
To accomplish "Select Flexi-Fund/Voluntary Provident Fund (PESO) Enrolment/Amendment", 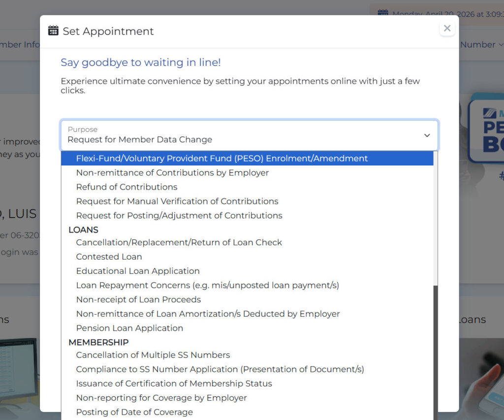I will (247, 158).
